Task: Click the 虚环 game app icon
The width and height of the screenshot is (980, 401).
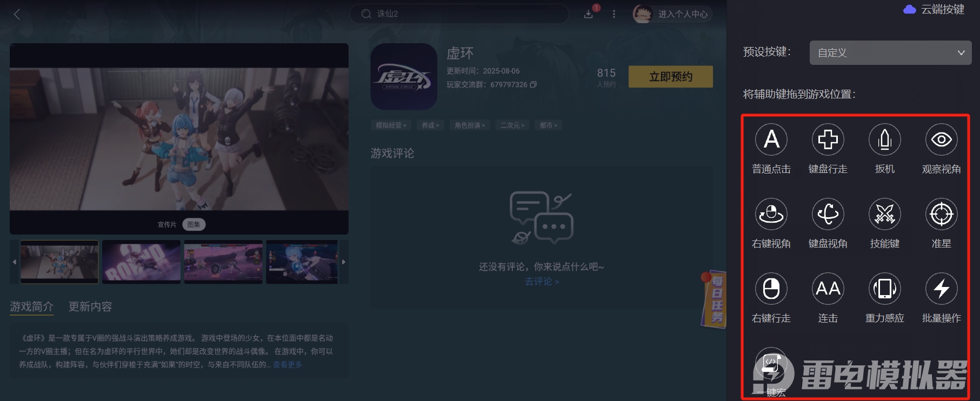Action: pyautogui.click(x=404, y=77)
